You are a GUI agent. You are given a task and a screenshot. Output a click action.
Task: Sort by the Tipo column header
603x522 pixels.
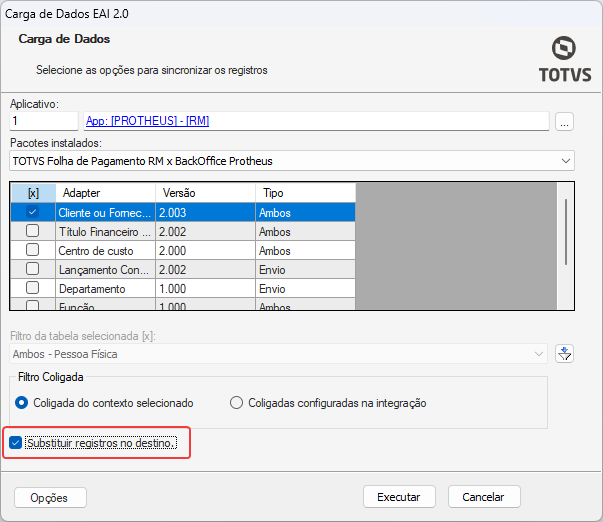306,193
